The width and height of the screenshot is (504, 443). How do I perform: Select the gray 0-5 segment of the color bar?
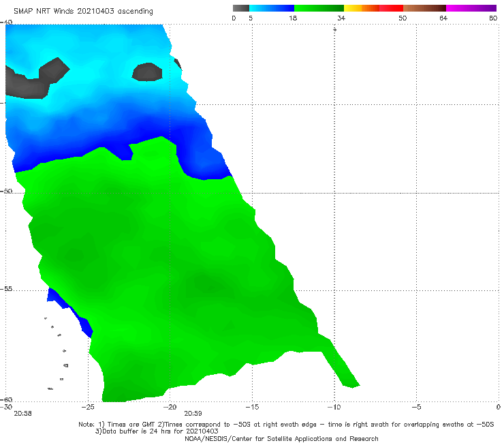coord(241,8)
